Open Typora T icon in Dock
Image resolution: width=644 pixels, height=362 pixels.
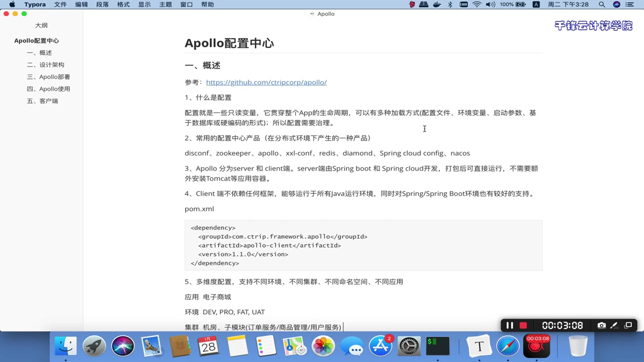pyautogui.click(x=479, y=346)
